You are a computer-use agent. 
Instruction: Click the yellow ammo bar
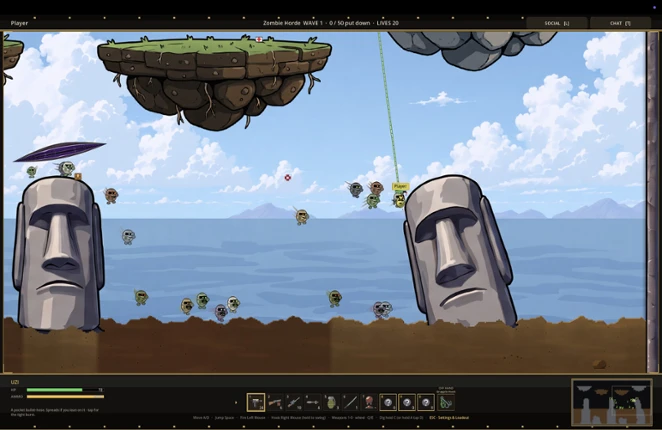pyautogui.click(x=65, y=397)
